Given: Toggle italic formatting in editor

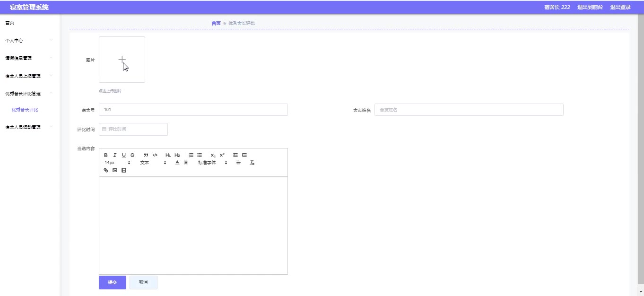Looking at the screenshot, I should (x=114, y=155).
